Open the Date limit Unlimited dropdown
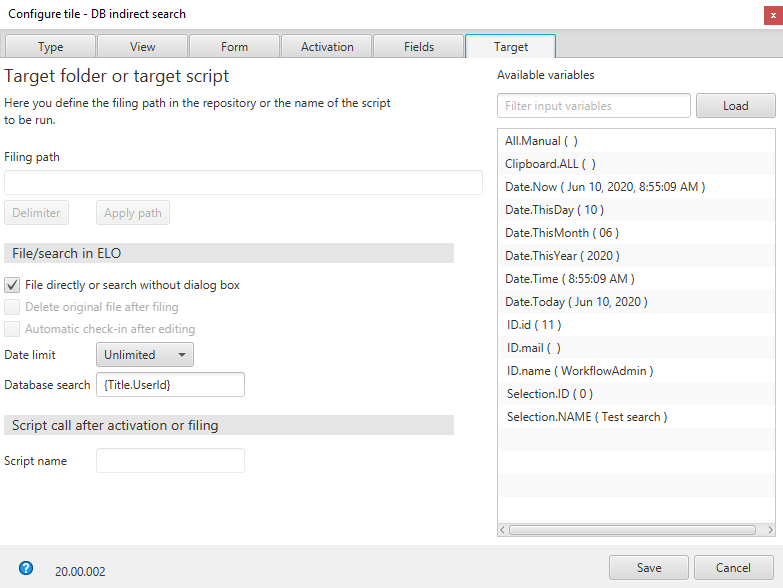 click(145, 355)
